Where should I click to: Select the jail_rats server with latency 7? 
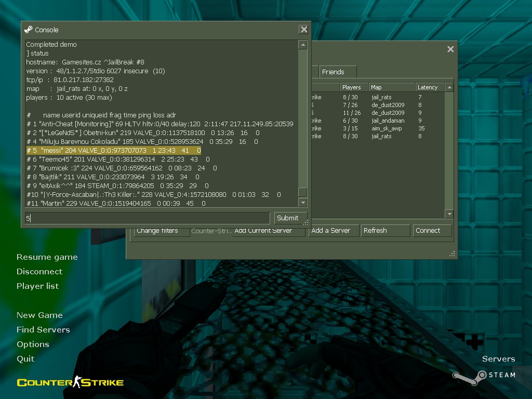pyautogui.click(x=378, y=97)
